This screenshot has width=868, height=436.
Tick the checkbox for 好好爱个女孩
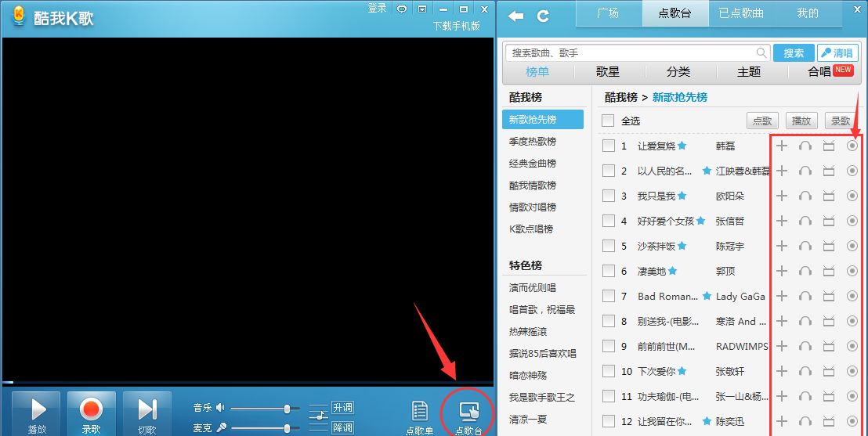click(608, 221)
